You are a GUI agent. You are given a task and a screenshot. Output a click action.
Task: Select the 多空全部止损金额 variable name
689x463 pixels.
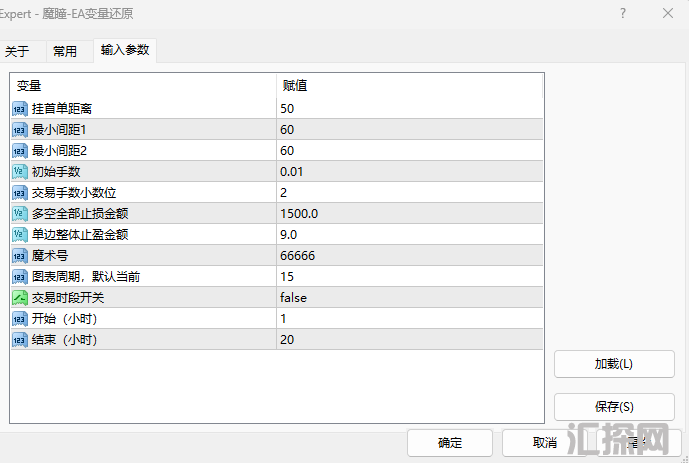point(80,213)
